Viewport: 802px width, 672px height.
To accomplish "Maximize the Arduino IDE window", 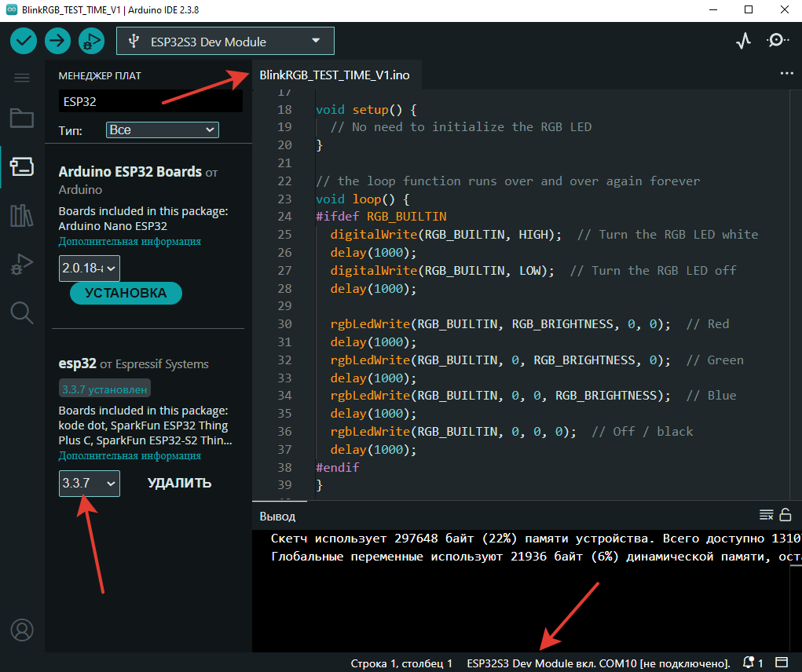I will [x=749, y=9].
